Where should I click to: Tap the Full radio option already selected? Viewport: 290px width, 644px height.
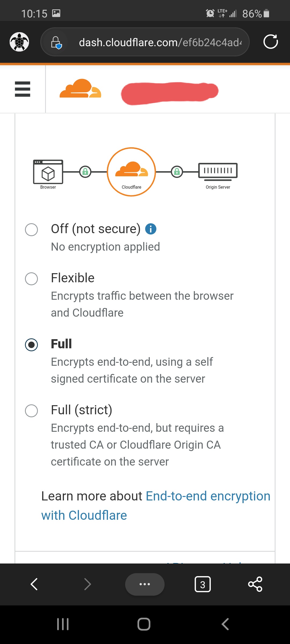coord(31,345)
